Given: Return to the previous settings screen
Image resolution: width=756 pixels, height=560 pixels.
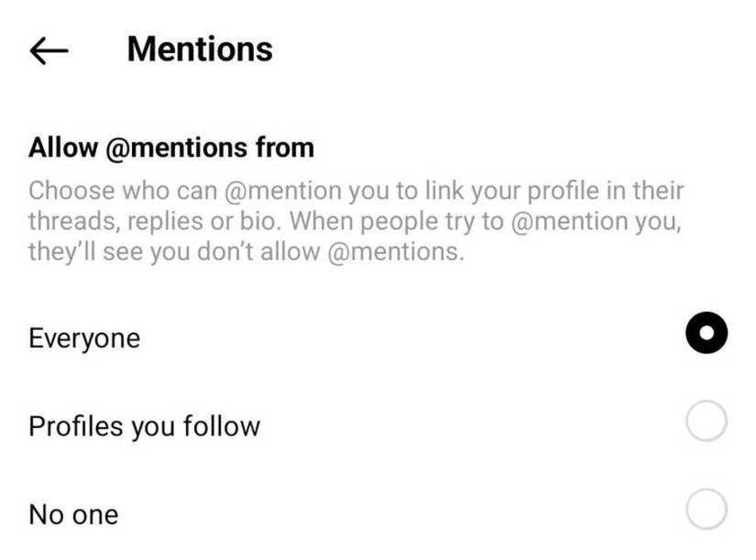Looking at the screenshot, I should point(48,51).
